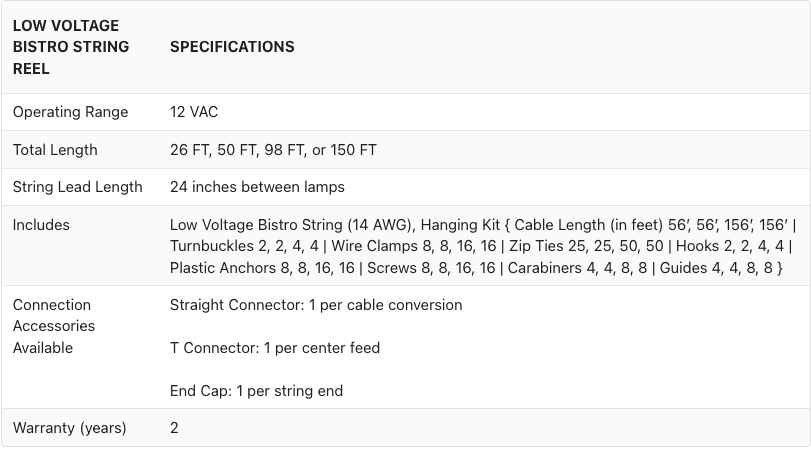
Task: Click the "End Cap: 1 per string end" line
Action: point(256,391)
